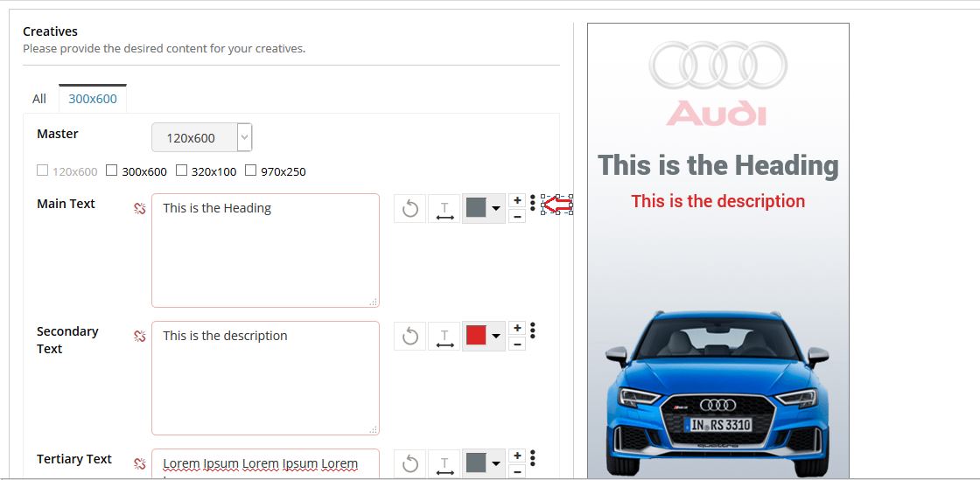Viewport: 980px width, 480px height.
Task: Click the blue car image in preview
Action: click(x=717, y=393)
